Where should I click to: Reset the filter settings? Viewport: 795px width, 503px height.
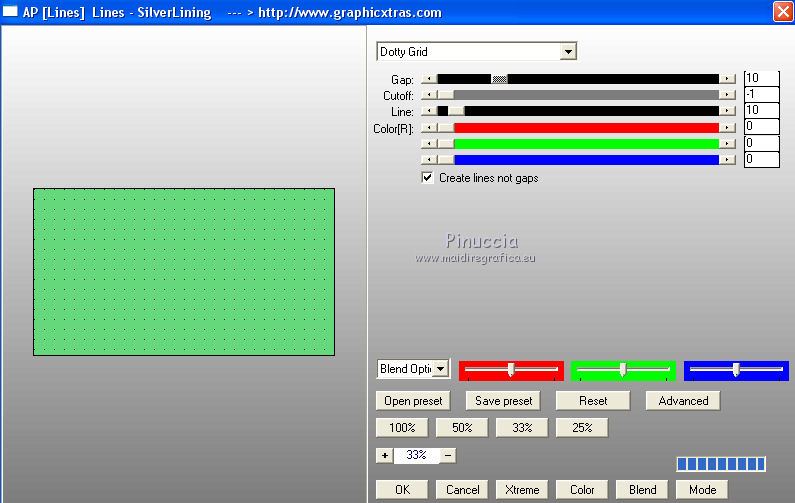click(x=593, y=401)
